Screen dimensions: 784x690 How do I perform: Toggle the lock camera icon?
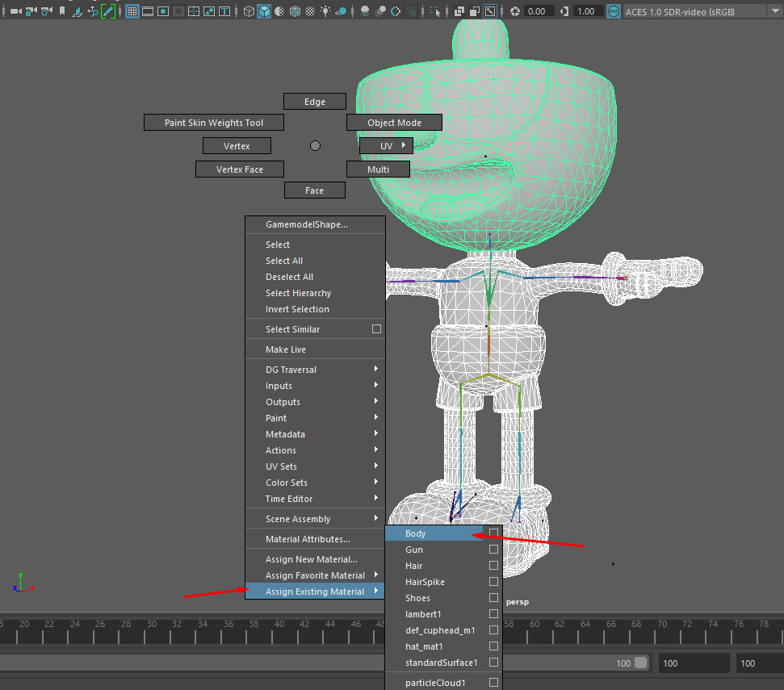pos(31,11)
